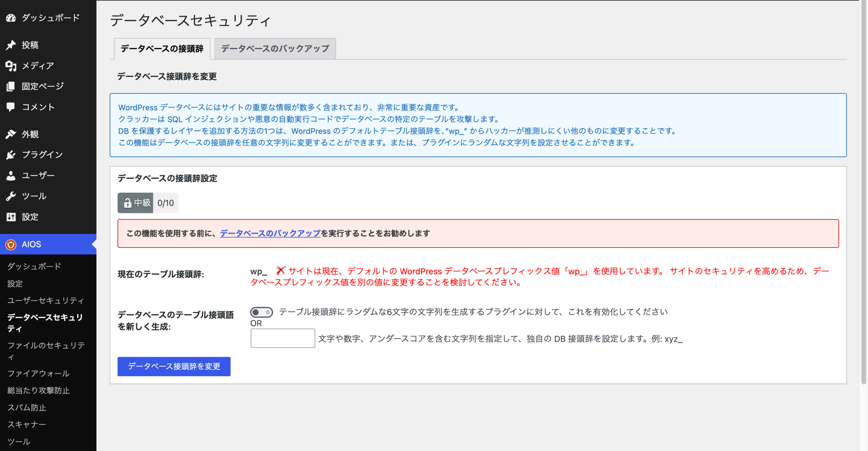Click the 0/10 security points badge
Screen dimensions: 868x451
tap(165, 203)
